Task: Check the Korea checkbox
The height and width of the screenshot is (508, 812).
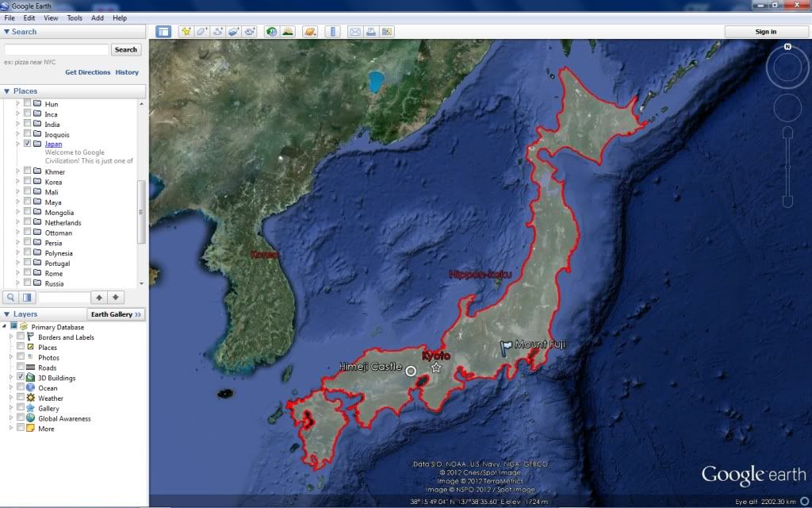Action: point(28,182)
